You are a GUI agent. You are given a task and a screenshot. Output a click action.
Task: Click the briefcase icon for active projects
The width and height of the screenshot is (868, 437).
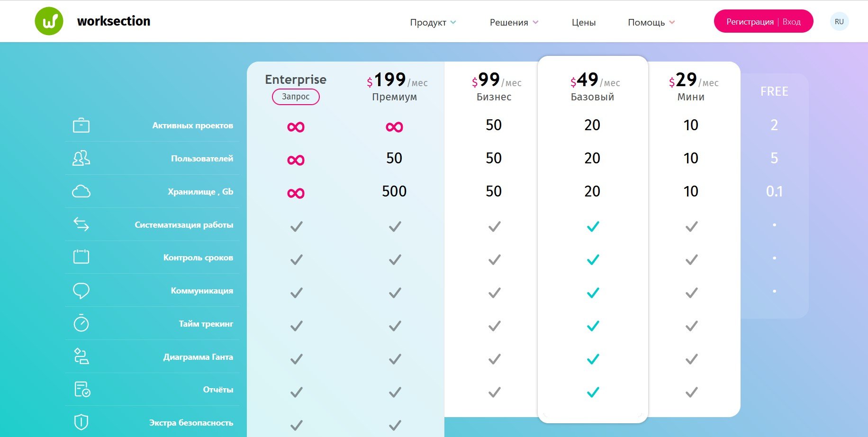pos(81,125)
